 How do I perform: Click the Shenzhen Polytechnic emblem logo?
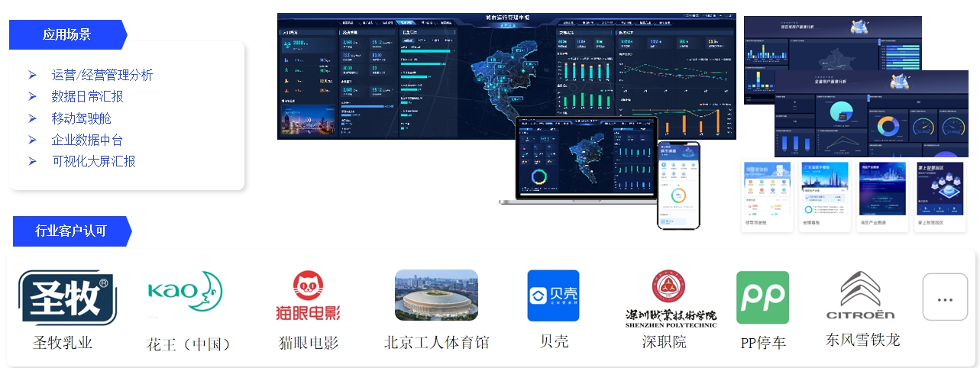coord(671,299)
